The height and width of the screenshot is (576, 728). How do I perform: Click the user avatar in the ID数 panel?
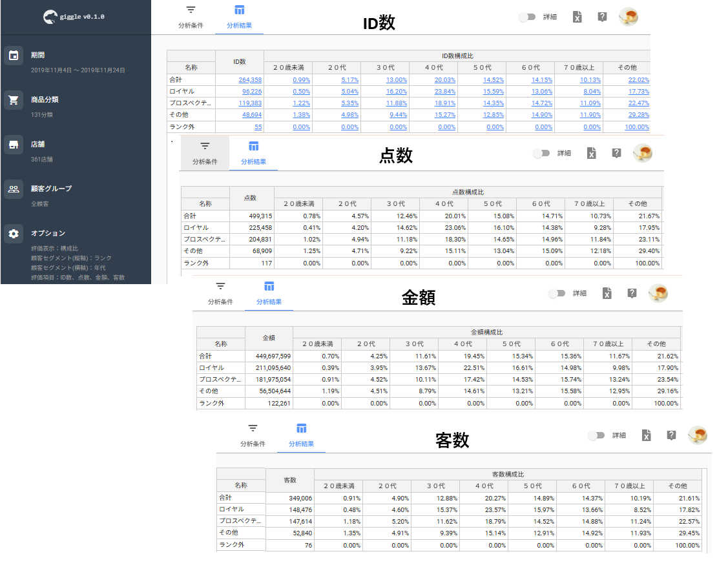629,17
